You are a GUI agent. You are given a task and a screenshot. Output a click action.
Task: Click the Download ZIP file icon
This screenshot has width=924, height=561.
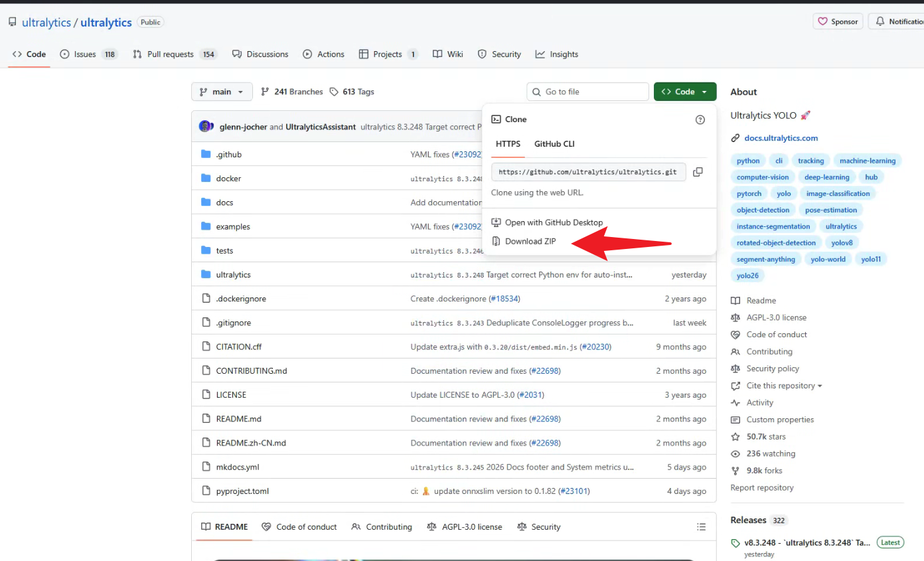click(496, 241)
